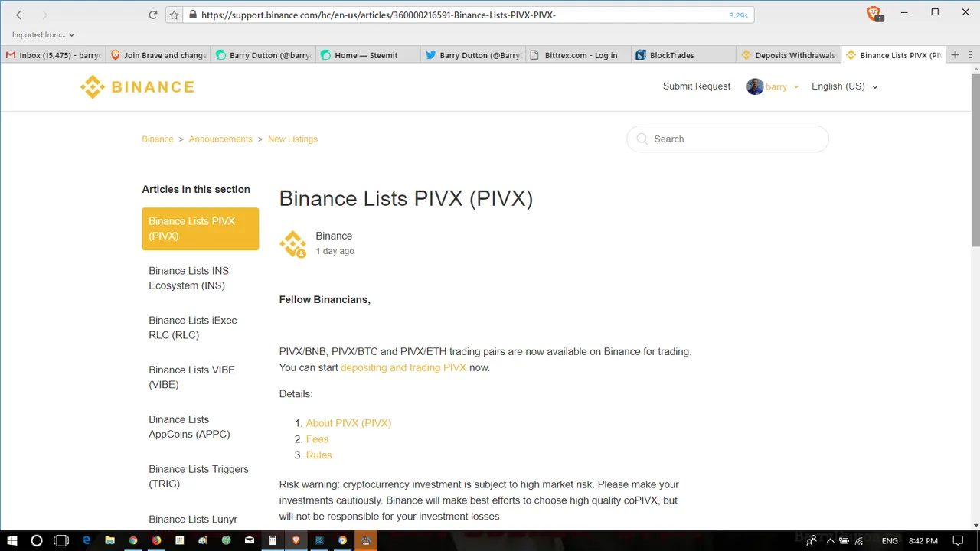The width and height of the screenshot is (980, 551).
Task: Switch to the Deposits Withdrawals tab
Action: 789,55
